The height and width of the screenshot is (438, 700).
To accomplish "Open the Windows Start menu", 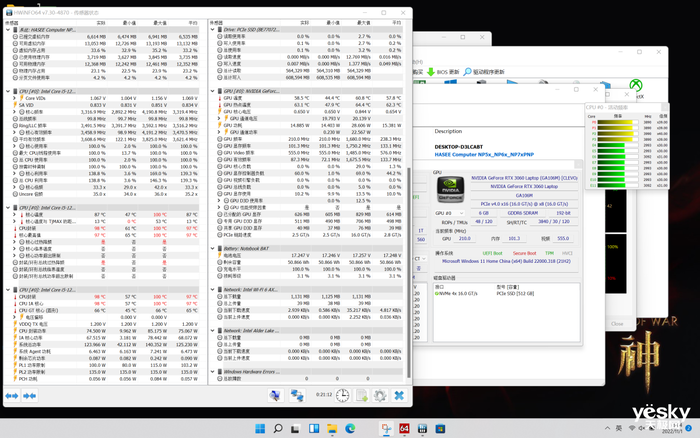I will (x=260, y=429).
